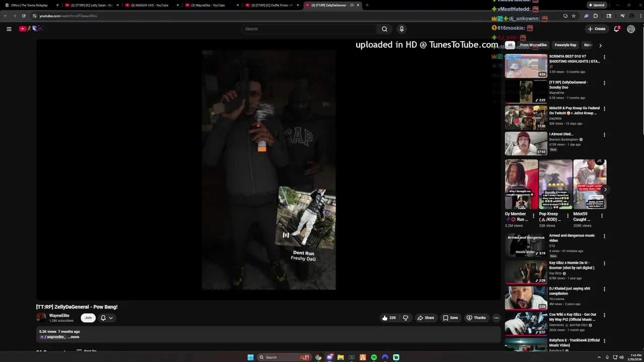The width and height of the screenshot is (644, 362).
Task: Open the account avatar menu
Action: click(x=631, y=29)
